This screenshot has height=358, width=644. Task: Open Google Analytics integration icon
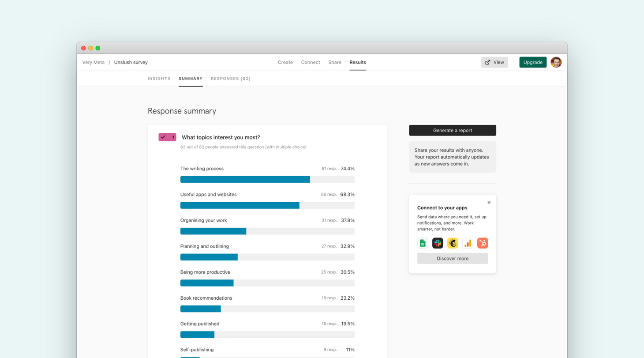point(468,243)
